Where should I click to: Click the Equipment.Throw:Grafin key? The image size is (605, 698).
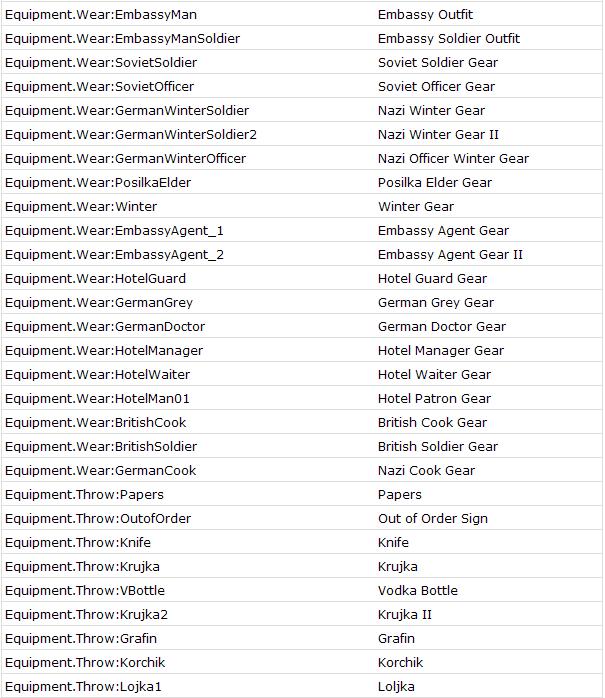(81, 639)
